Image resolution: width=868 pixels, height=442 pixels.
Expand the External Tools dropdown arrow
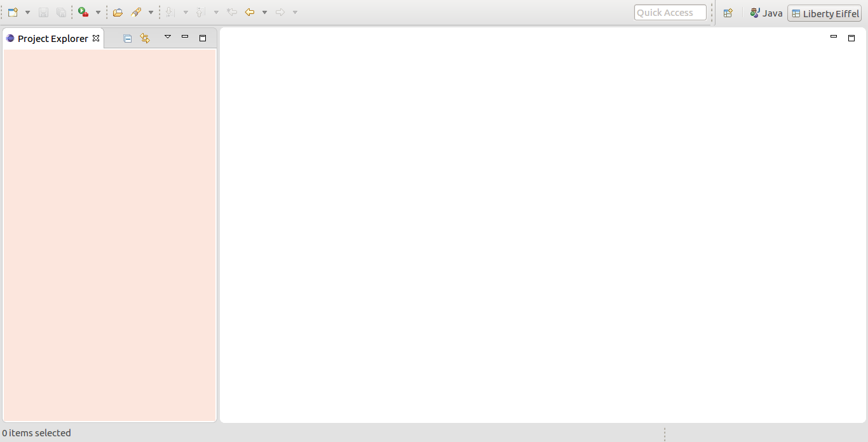pos(98,13)
